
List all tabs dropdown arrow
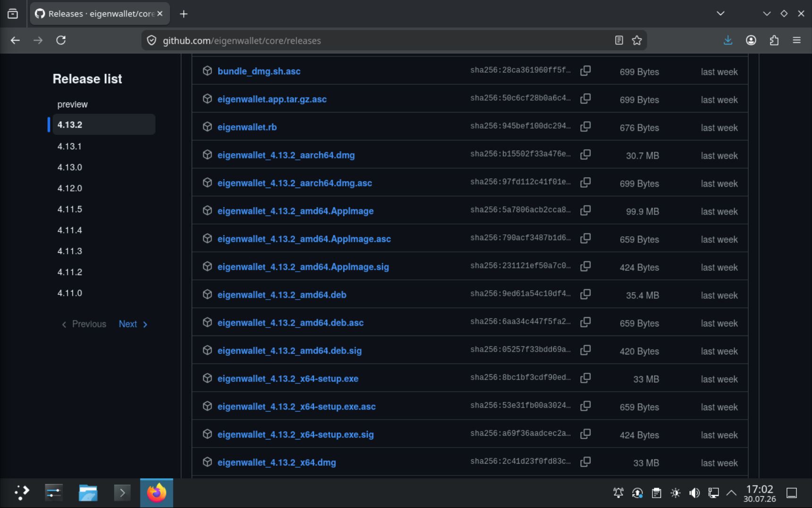[x=720, y=14]
